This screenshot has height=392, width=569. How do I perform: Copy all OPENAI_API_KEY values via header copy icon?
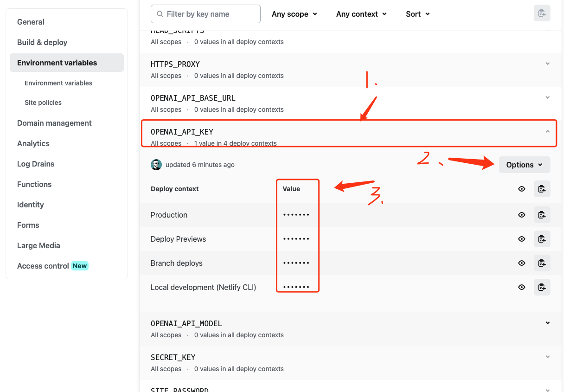(x=542, y=189)
